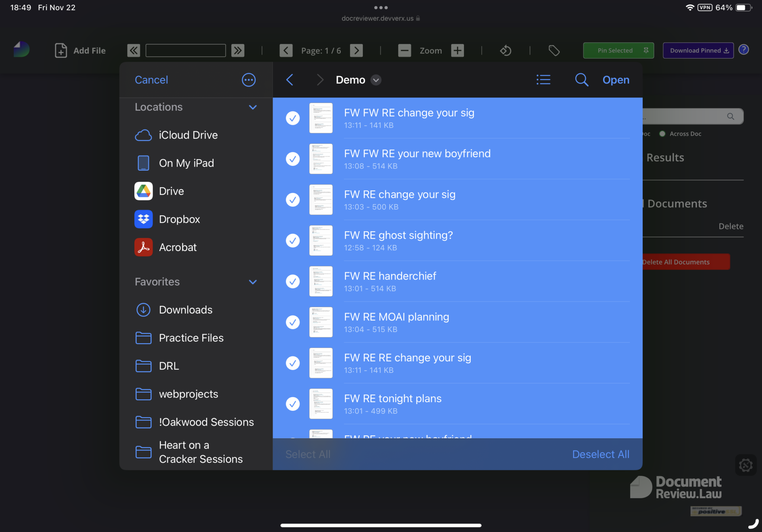The height and width of the screenshot is (532, 762).
Task: Click inside the document navigation text field
Action: point(186,51)
